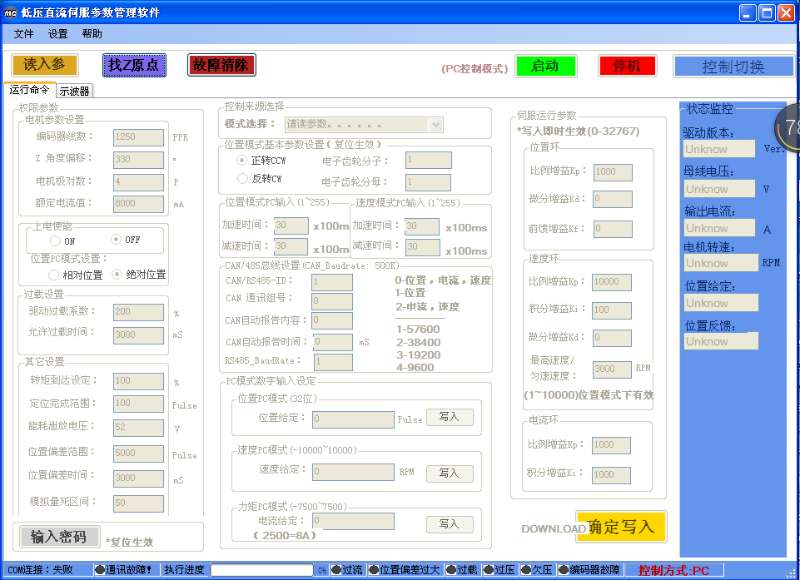Click the 位置偏差过大 indicator dot
Image resolution: width=800 pixels, height=580 pixels.
pyautogui.click(x=373, y=569)
